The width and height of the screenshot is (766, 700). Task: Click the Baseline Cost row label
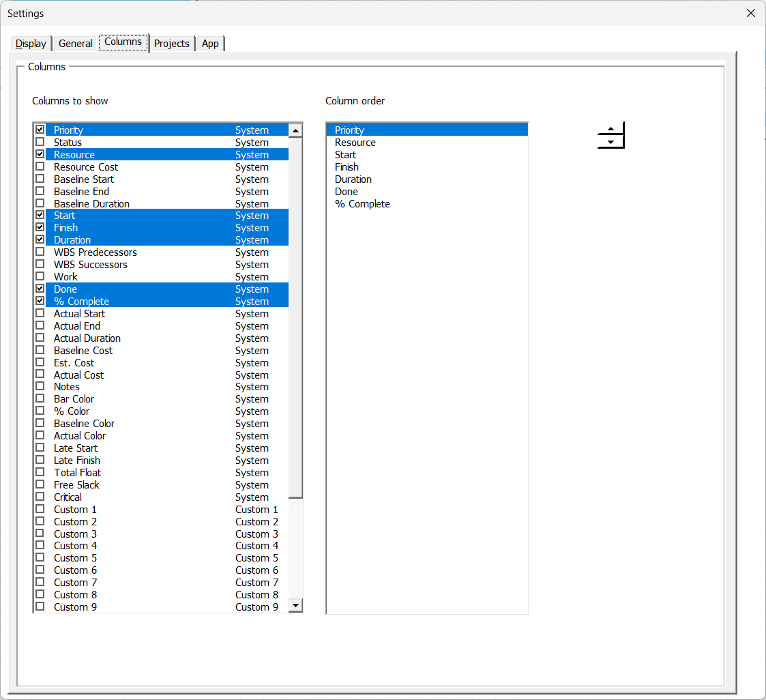pyautogui.click(x=83, y=350)
